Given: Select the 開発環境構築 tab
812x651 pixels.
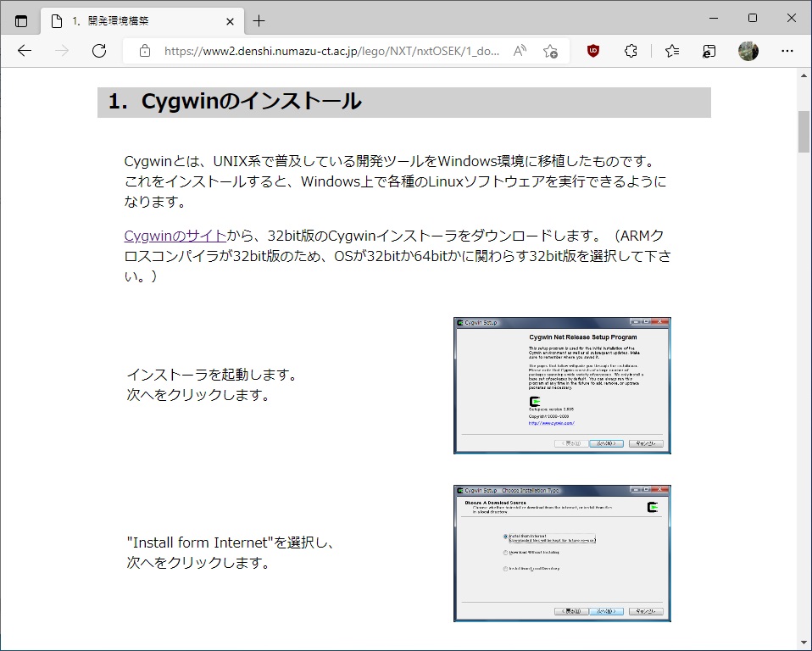Looking at the screenshot, I should 142,21.
